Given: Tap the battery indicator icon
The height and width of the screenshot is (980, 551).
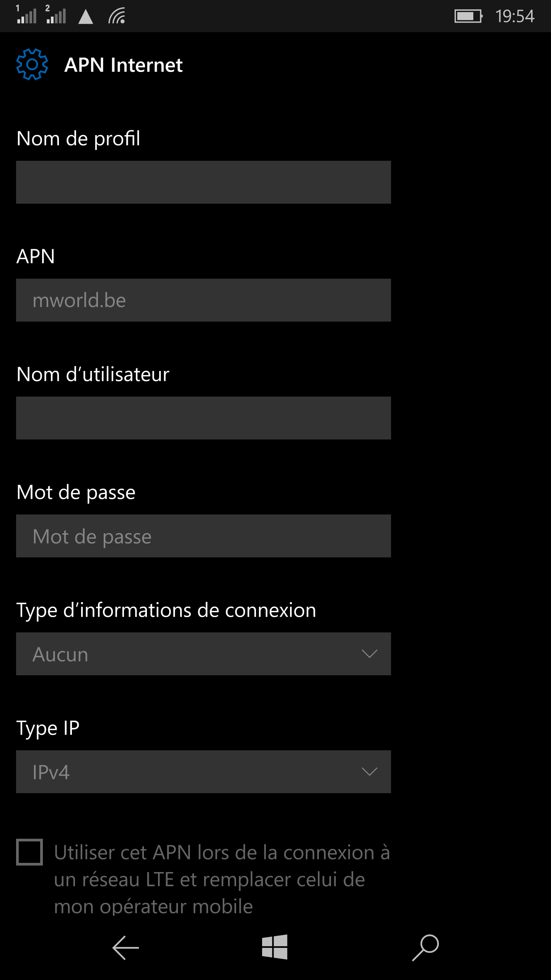Looking at the screenshot, I should pyautogui.click(x=468, y=16).
